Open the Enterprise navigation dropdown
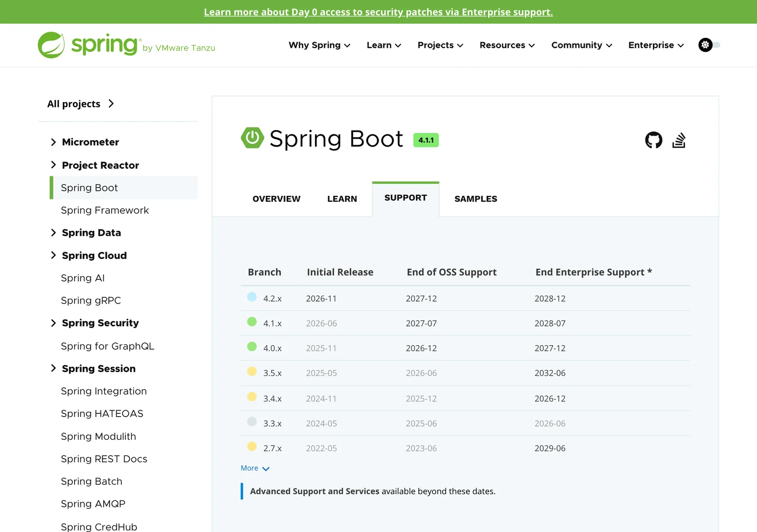Viewport: 757px width, 532px height. coord(656,45)
